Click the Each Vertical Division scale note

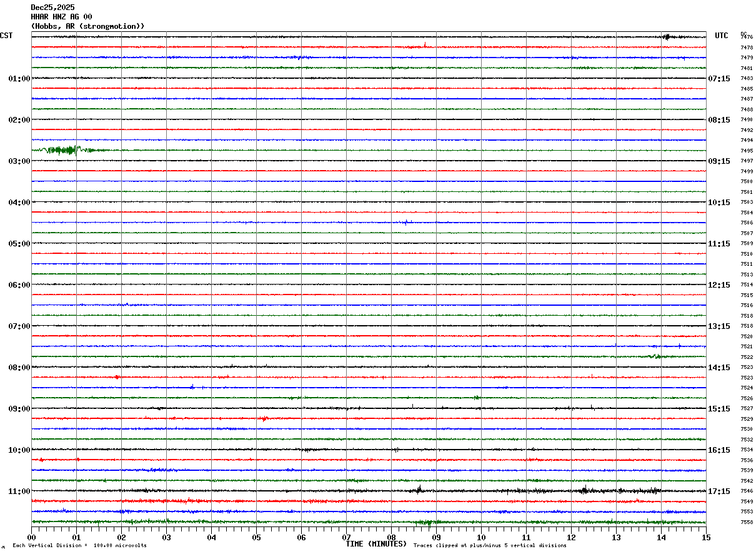click(x=79, y=545)
